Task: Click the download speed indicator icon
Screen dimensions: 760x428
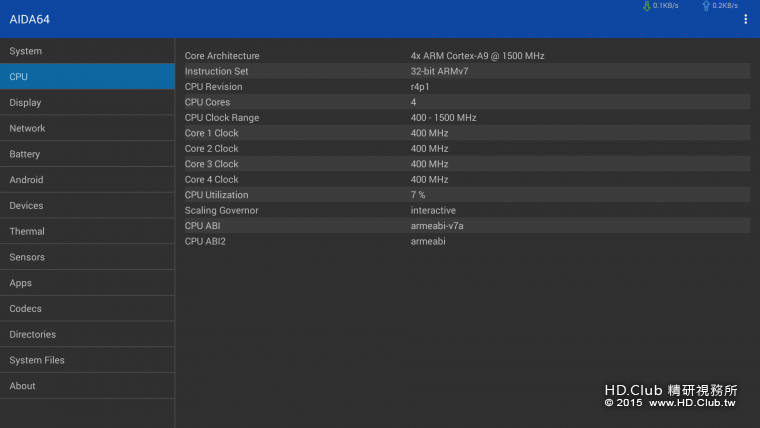Action: click(x=647, y=6)
